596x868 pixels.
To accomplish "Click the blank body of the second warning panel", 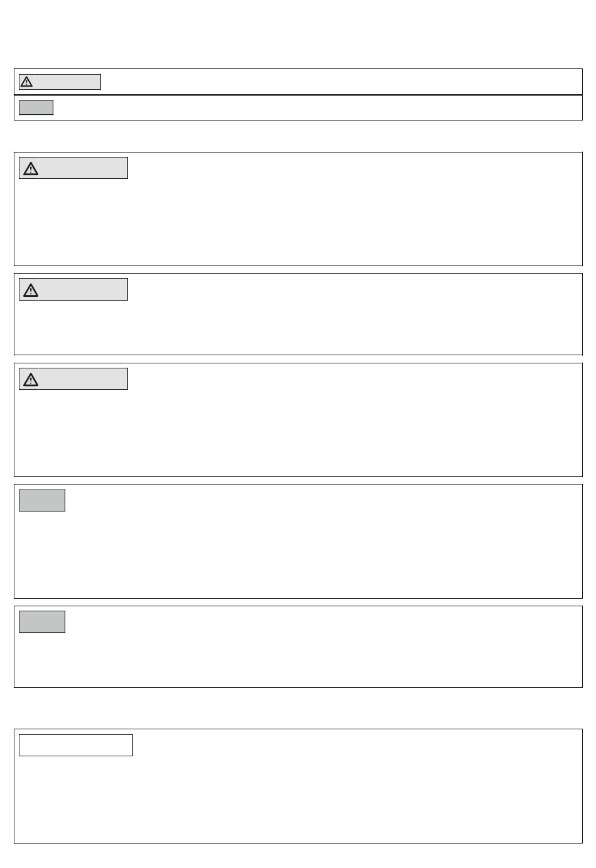I will coord(298,327).
